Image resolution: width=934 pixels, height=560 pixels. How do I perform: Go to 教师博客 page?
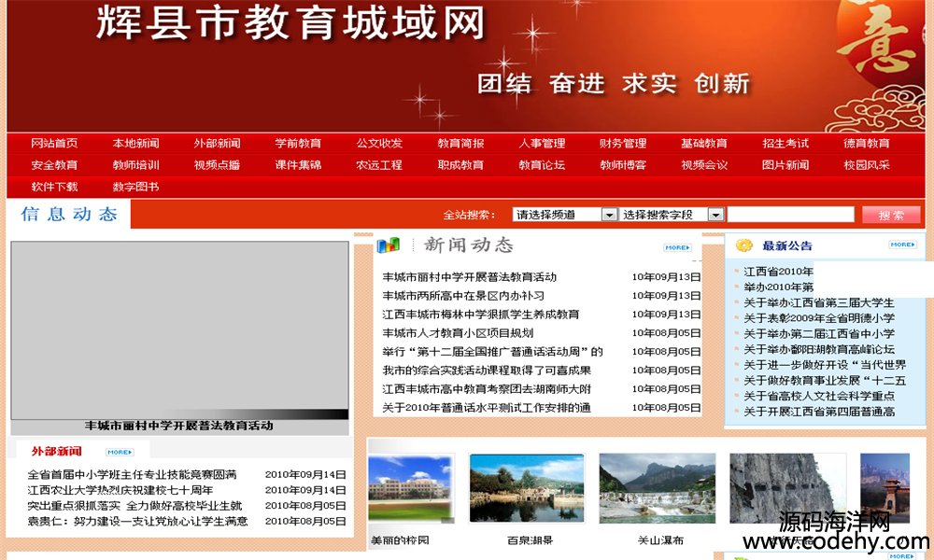623,165
